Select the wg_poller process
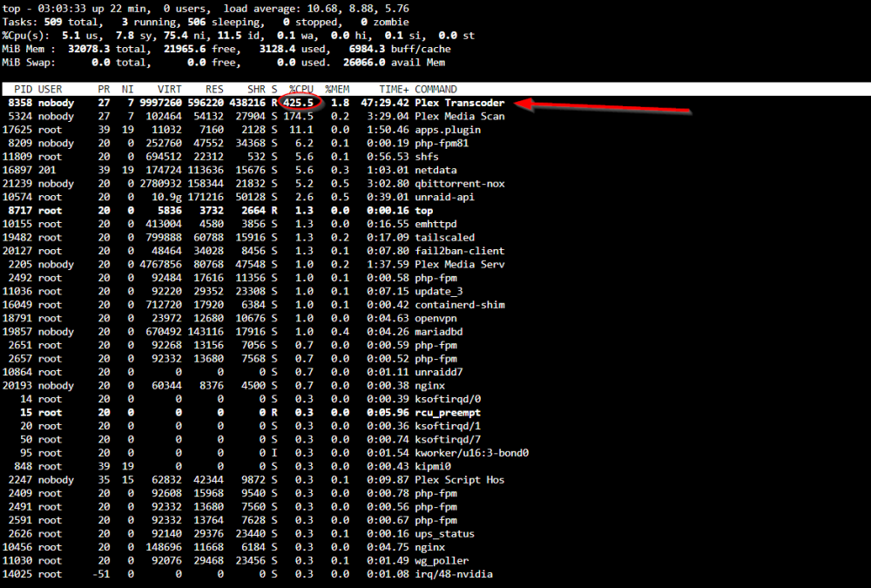871x588 pixels. pos(442,560)
